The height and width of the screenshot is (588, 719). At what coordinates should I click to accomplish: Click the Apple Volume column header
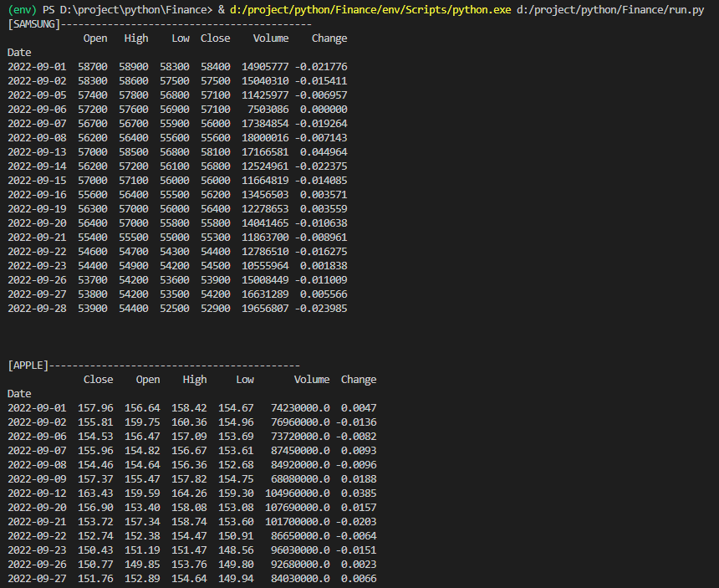coord(312,379)
